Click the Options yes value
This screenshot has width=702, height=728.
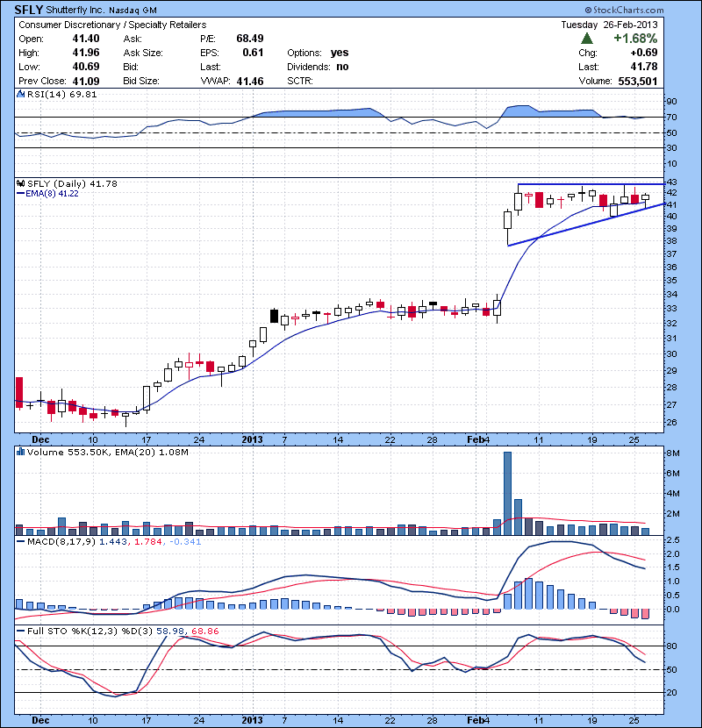[340, 53]
